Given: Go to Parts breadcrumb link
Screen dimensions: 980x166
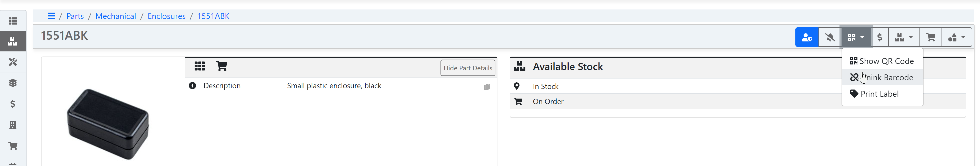Looking at the screenshot, I should point(75,16).
